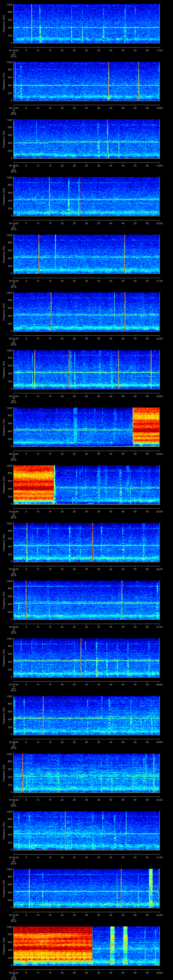Click the 16:26:00 start time label
Image resolution: width=173 pixels, height=980 pixels.
tap(13, 627)
